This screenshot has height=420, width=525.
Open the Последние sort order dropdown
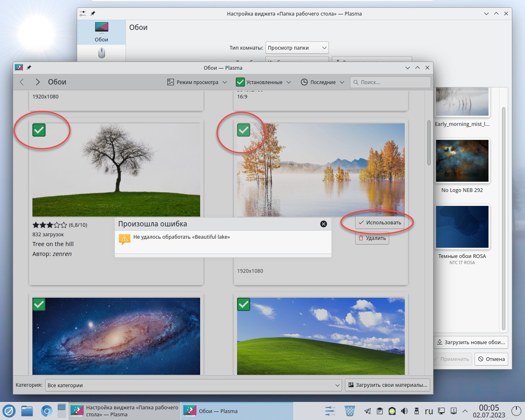pos(322,82)
